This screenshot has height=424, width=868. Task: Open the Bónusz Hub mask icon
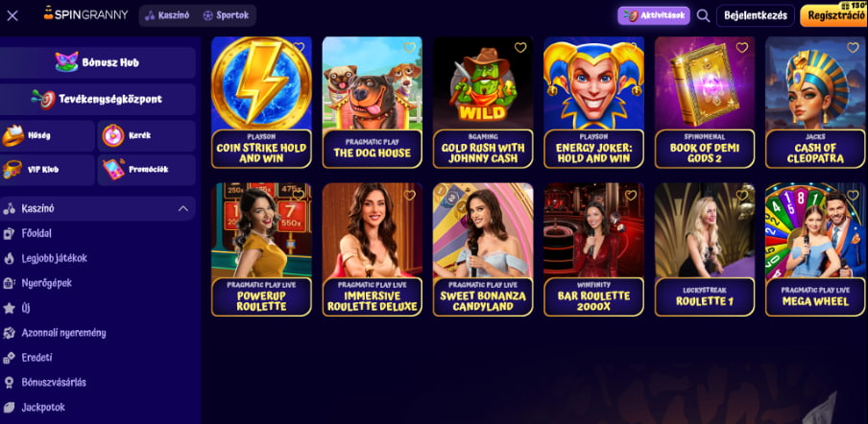(66, 62)
